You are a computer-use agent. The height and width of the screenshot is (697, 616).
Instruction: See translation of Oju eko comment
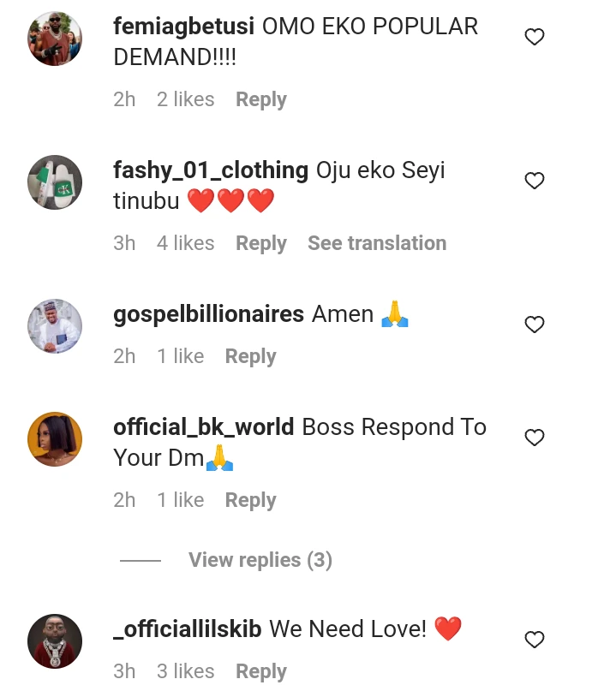377,243
